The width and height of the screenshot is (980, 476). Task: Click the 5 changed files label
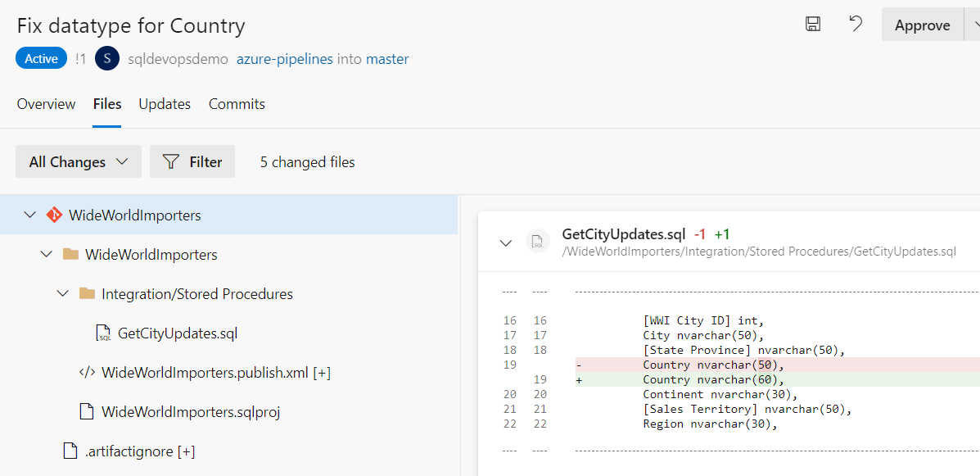click(x=308, y=162)
